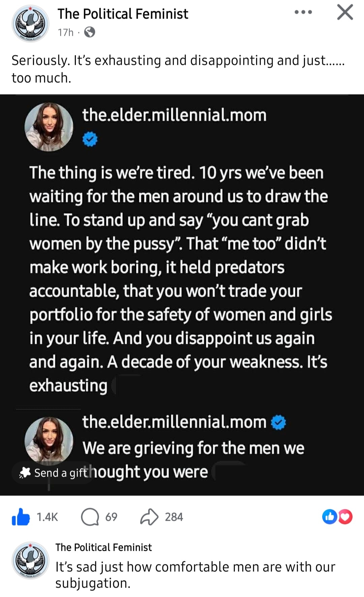This screenshot has width=364, height=597.
Task: Click the globe public audience icon
Action: [89, 32]
